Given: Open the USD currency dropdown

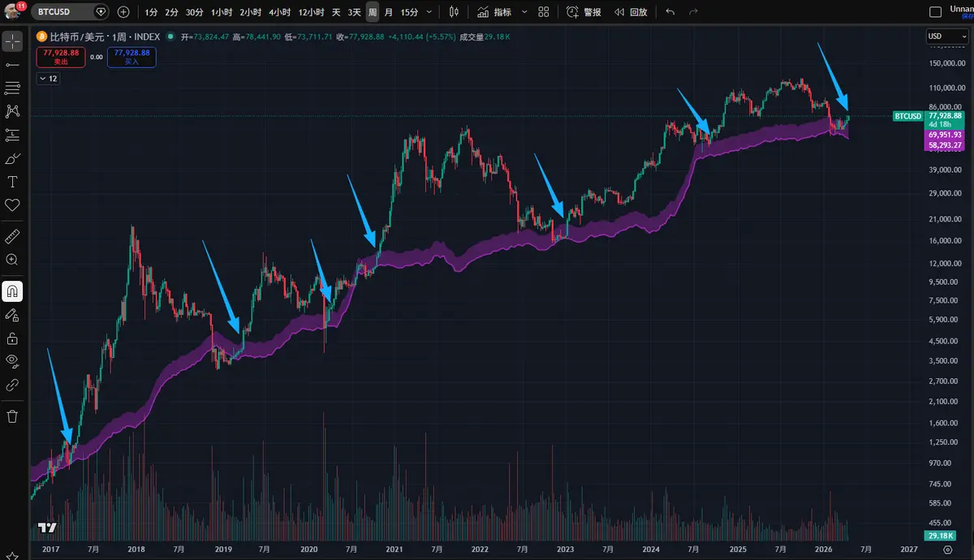Looking at the screenshot, I should tap(946, 37).
